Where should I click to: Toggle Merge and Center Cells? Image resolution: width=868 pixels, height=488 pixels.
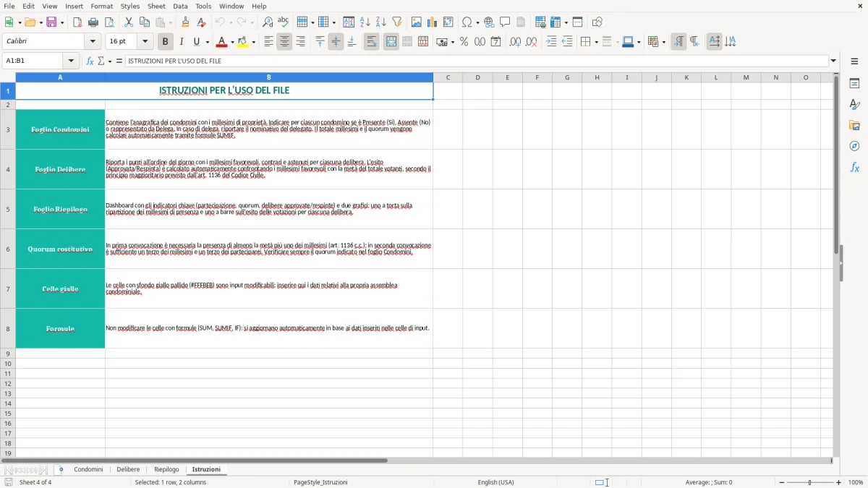tap(391, 42)
